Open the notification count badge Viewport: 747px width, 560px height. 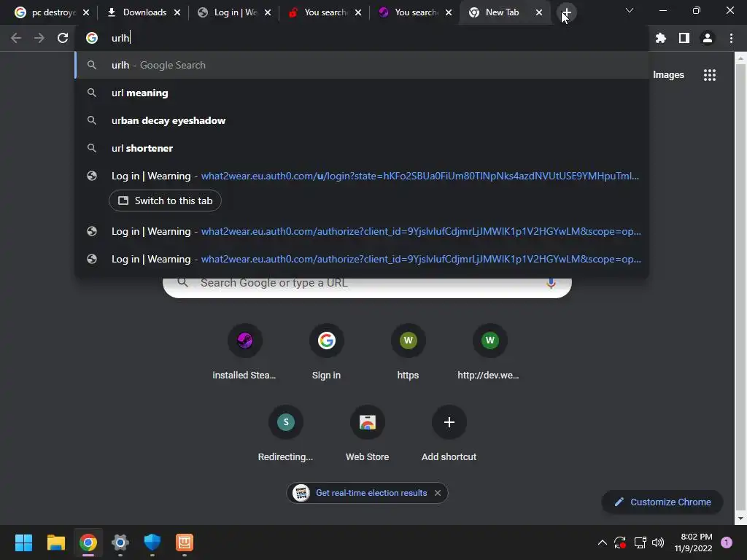click(726, 542)
